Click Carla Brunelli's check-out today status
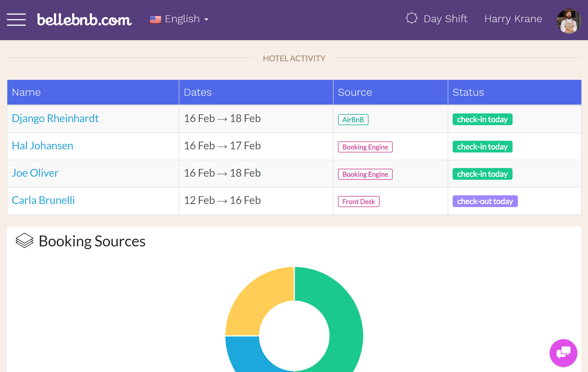The image size is (588, 372). click(485, 202)
